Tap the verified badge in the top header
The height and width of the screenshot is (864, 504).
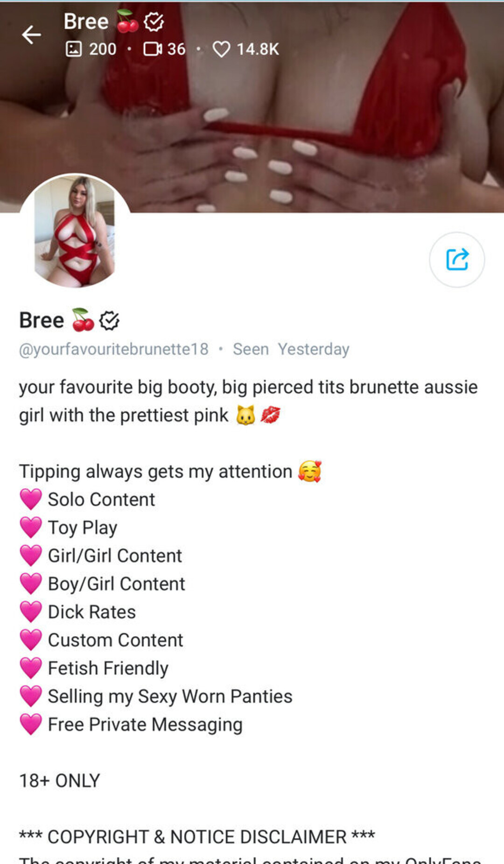tap(154, 21)
